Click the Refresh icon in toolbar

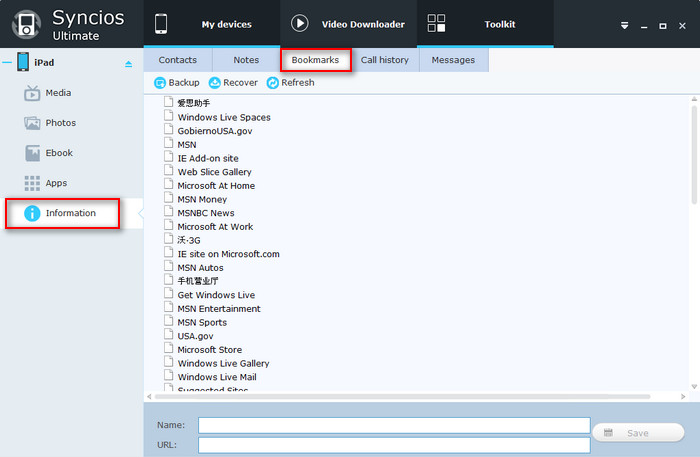(x=272, y=83)
